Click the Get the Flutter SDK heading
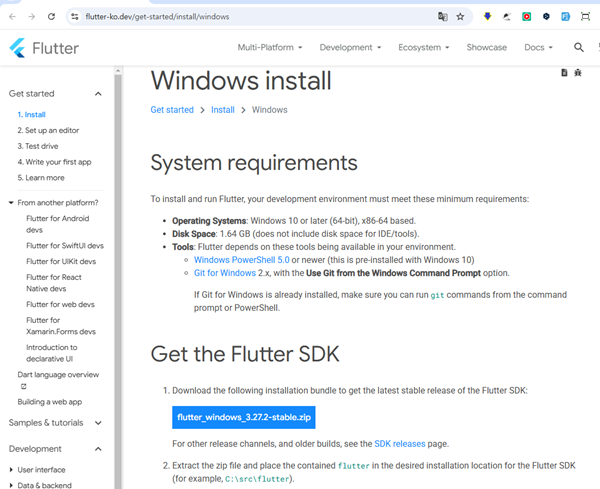The width and height of the screenshot is (600, 489). click(x=245, y=354)
